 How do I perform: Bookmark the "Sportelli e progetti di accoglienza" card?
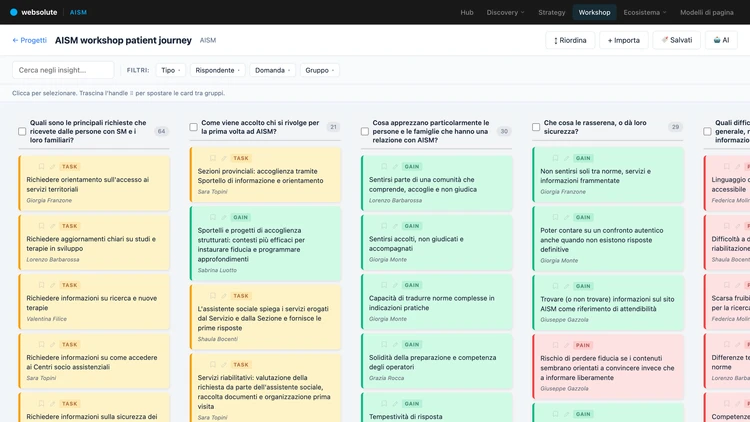pyautogui.click(x=212, y=217)
